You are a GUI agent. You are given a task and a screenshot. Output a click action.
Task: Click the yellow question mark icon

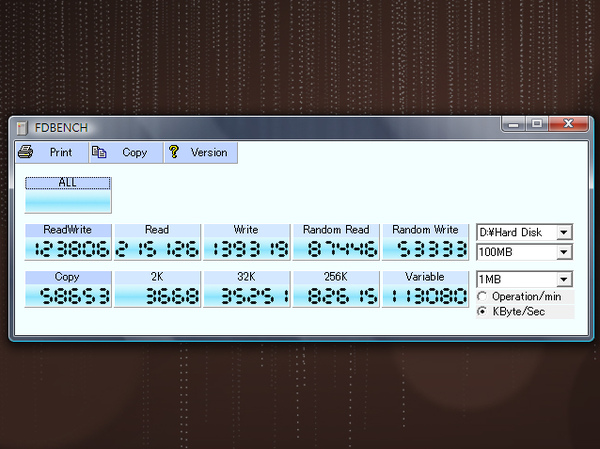174,152
